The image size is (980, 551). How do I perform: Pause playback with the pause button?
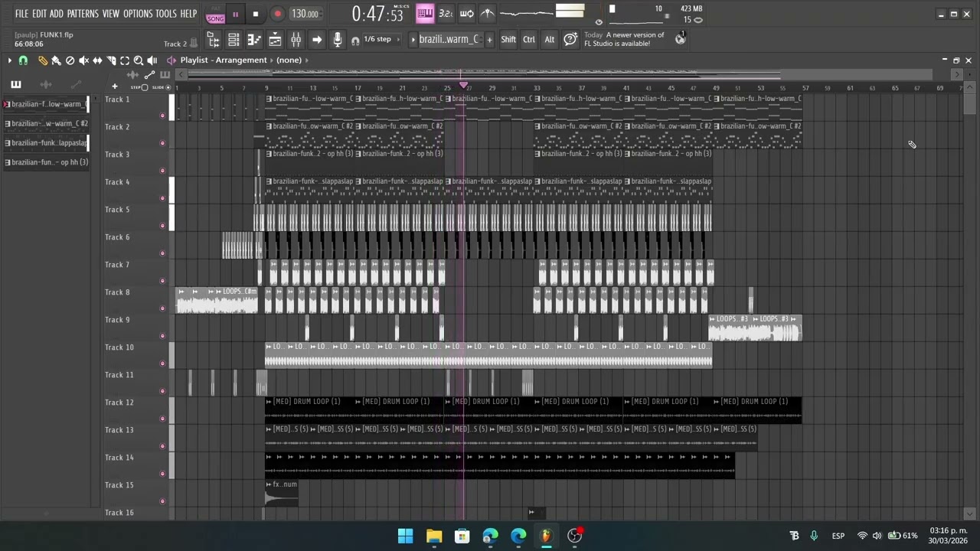tap(235, 14)
